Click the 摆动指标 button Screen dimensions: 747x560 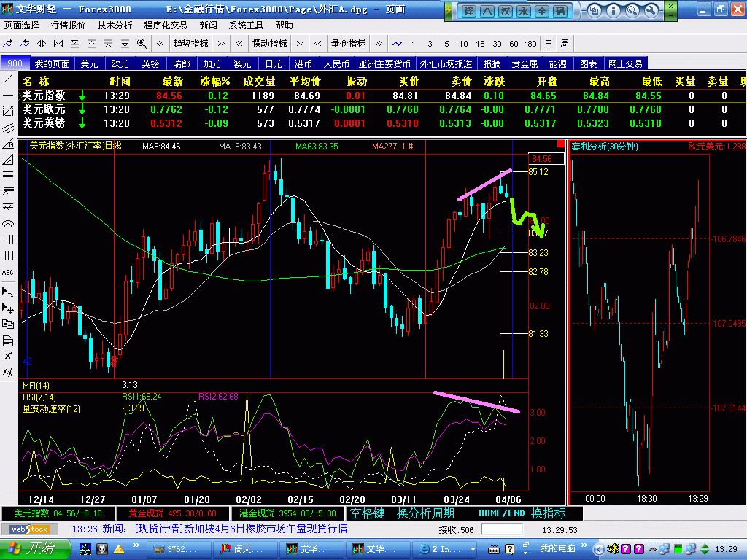point(269,44)
